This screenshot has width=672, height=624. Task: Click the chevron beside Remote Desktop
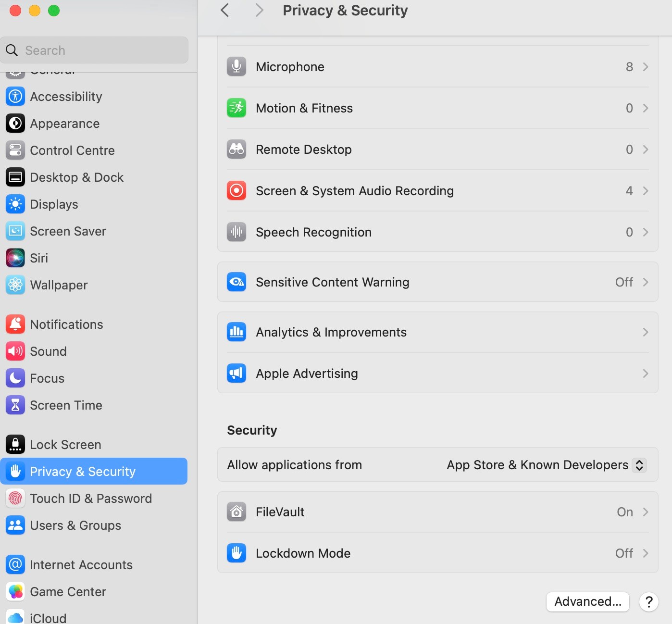[x=646, y=150]
